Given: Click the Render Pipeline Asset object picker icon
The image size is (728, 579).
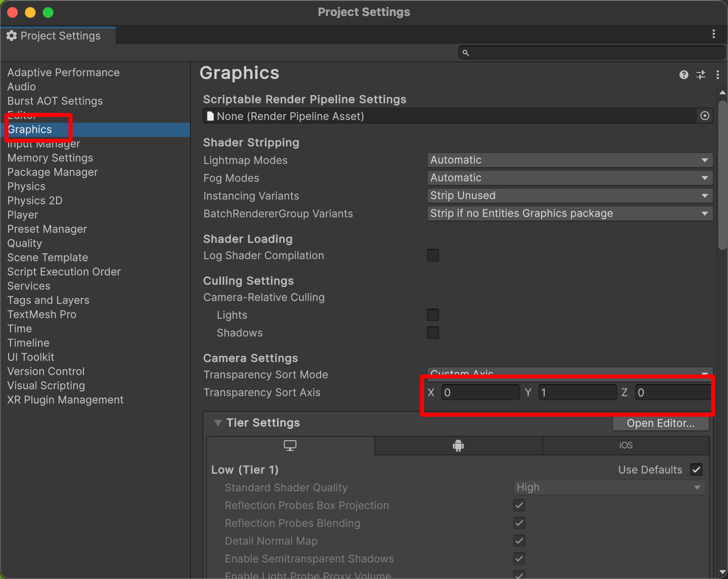Looking at the screenshot, I should [705, 116].
